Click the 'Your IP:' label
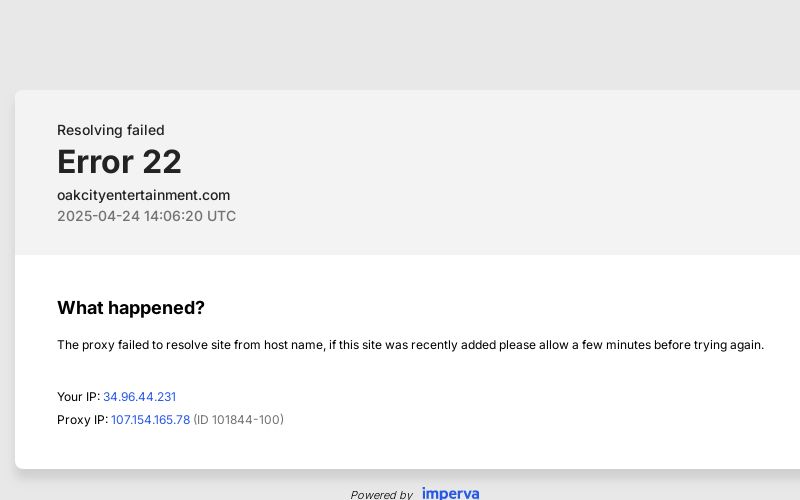Image resolution: width=800 pixels, height=500 pixels. [x=78, y=397]
